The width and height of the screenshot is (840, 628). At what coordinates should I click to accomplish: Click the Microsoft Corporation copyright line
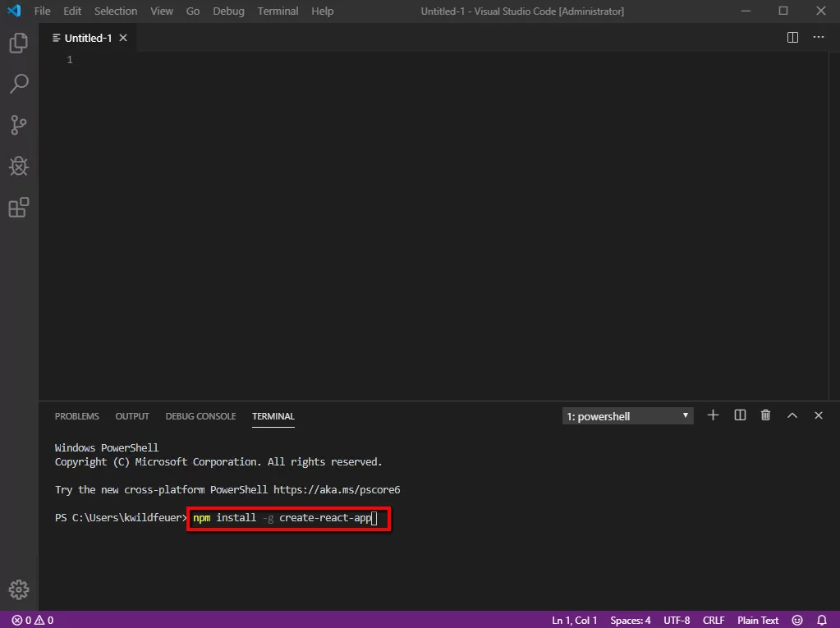pyautogui.click(x=218, y=461)
